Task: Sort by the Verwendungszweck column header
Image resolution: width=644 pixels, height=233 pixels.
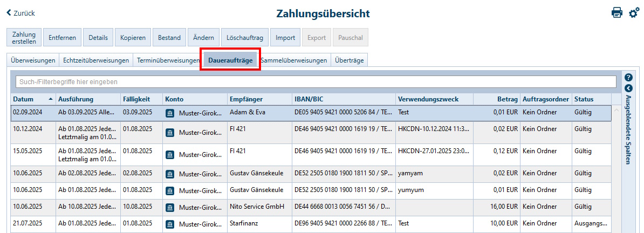Action: click(x=435, y=99)
